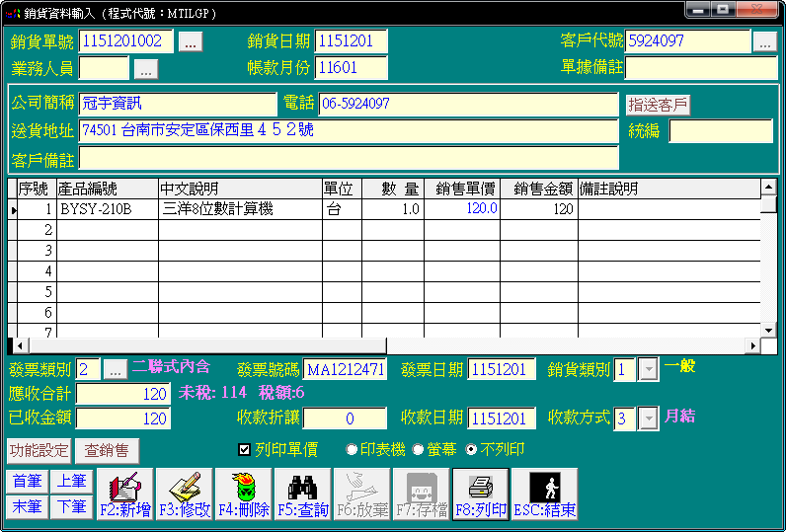
Task: Click the 發票日期 input field
Action: pos(502,370)
